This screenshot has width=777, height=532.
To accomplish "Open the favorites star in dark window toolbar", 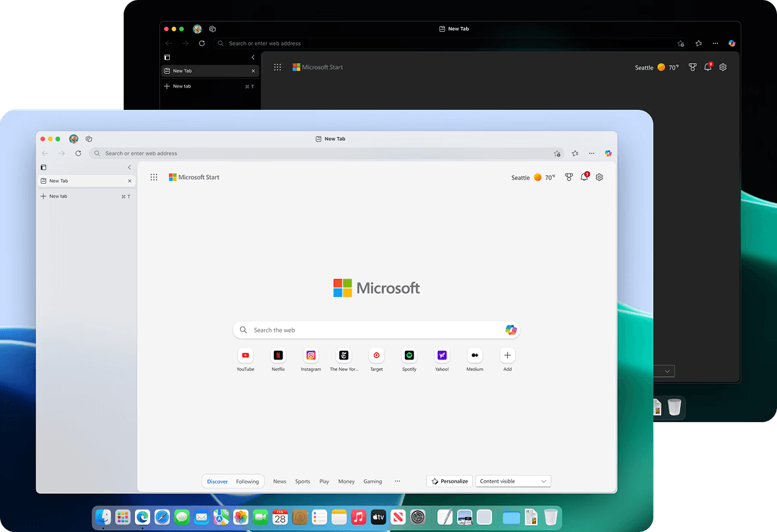I will click(x=699, y=43).
